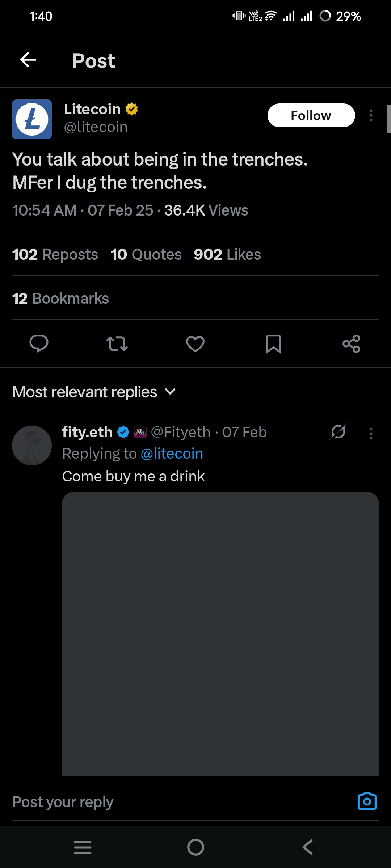Repost the Litecoin post

117,344
